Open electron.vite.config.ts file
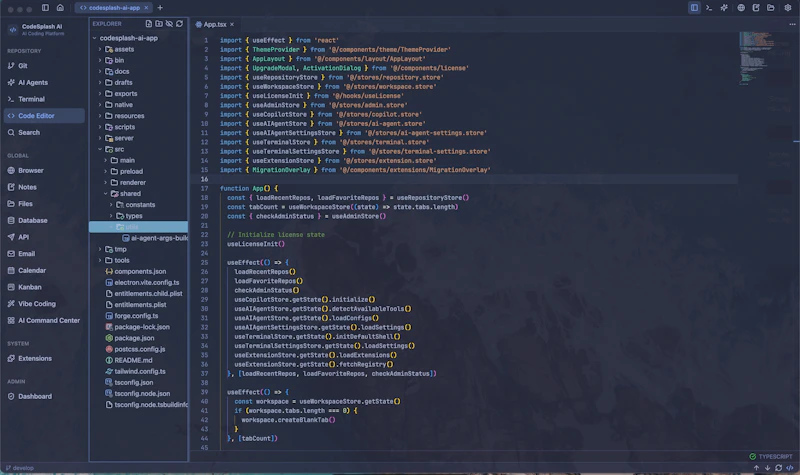 click(x=139, y=283)
